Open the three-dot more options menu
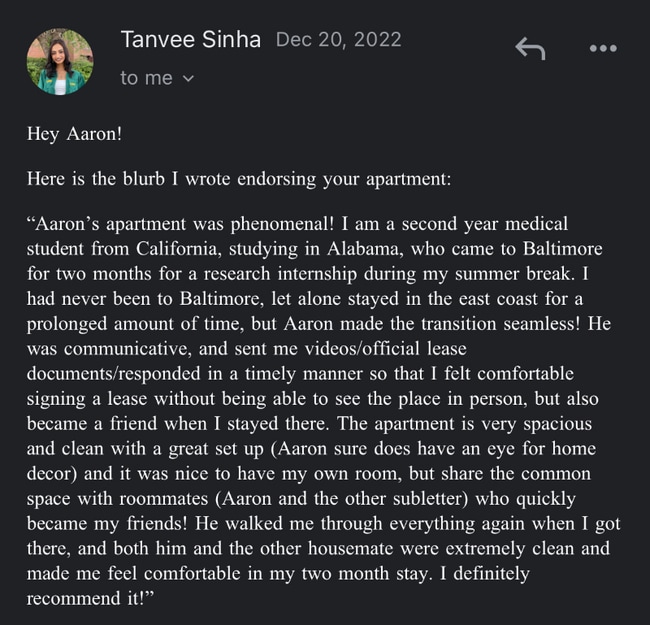The height and width of the screenshot is (625, 650). click(x=603, y=48)
